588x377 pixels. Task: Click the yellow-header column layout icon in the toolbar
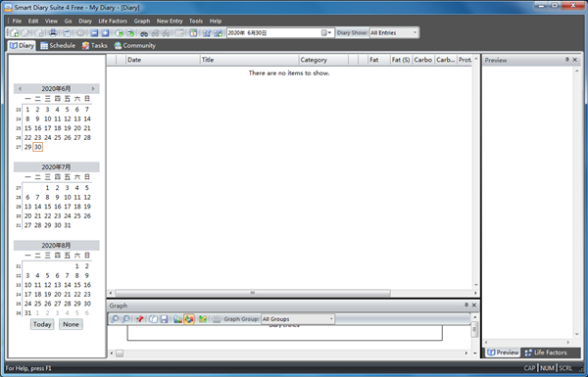point(193,33)
